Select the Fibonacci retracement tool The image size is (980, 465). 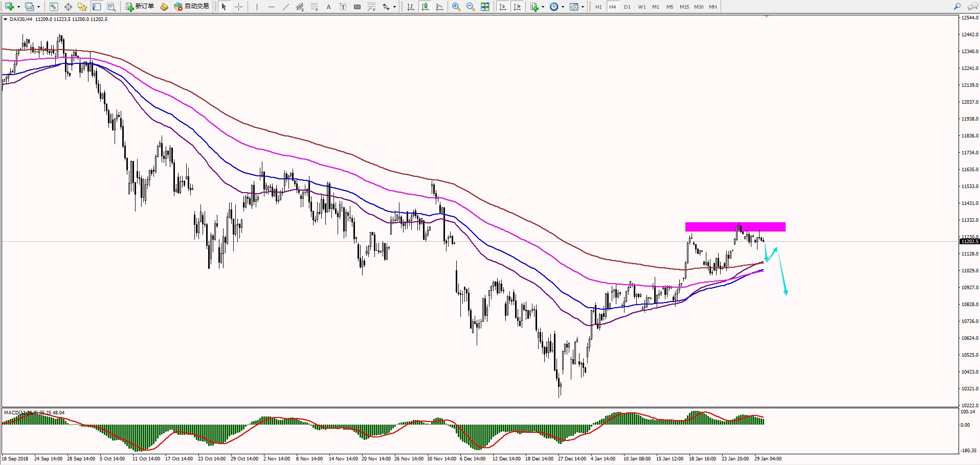(314, 7)
